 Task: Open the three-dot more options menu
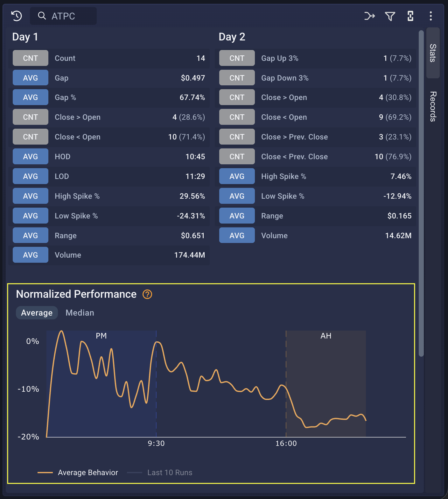click(431, 16)
